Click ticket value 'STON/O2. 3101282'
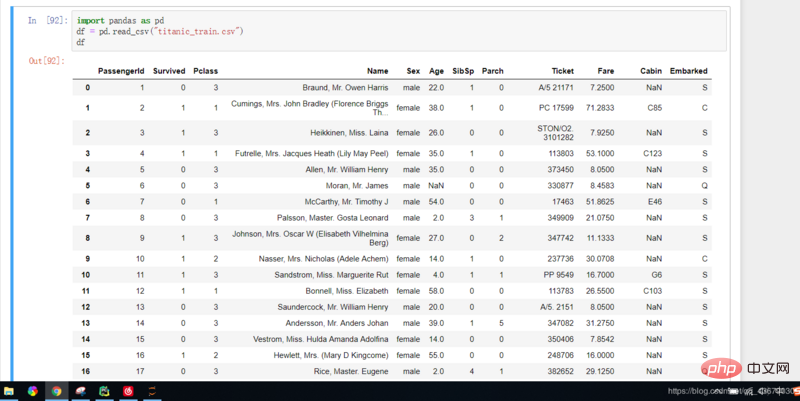Screen dimensions: 800x401 click(555, 133)
